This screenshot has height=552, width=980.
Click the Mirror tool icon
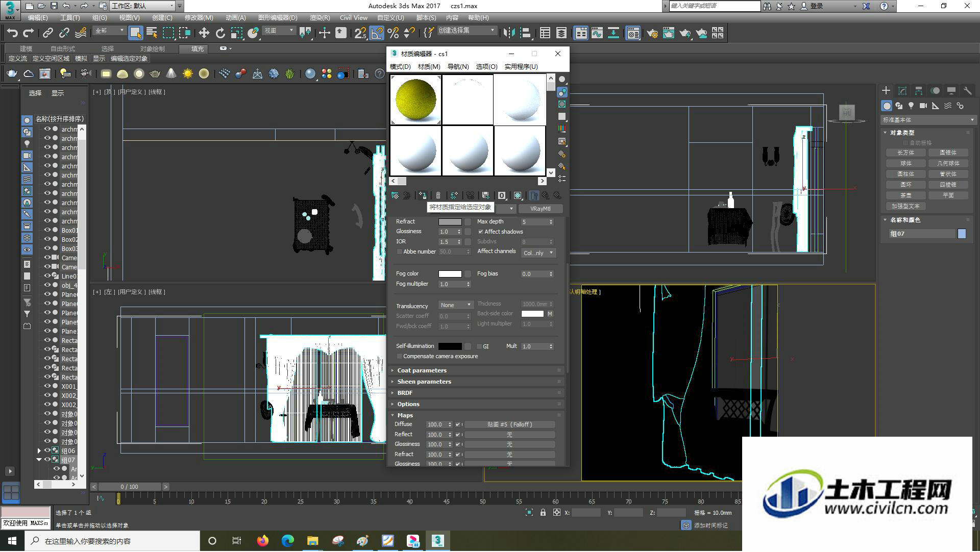[509, 33]
